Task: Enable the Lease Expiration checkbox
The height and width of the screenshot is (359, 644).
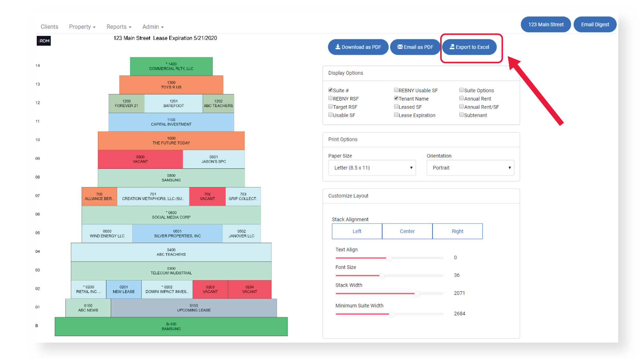Action: pyautogui.click(x=396, y=115)
